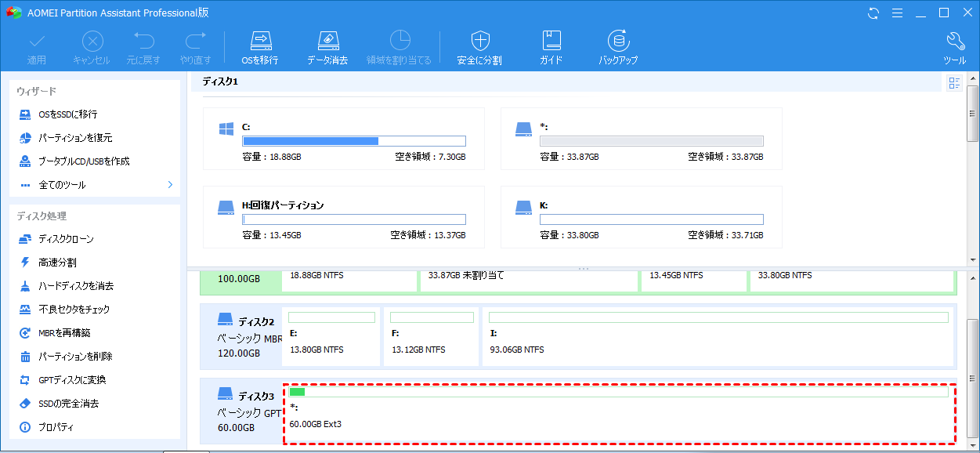Screen dimensions: 980x453
Task: Expand 全てのツール arrow
Action: pyautogui.click(x=170, y=185)
